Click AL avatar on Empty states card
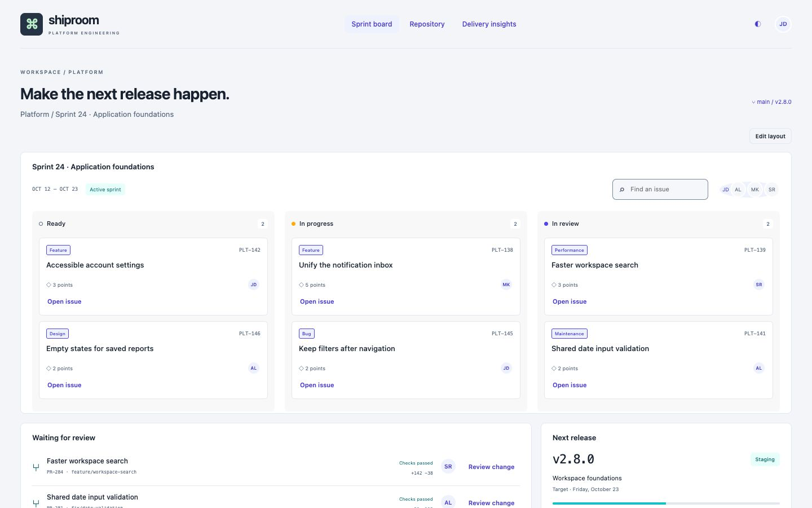 tap(254, 368)
